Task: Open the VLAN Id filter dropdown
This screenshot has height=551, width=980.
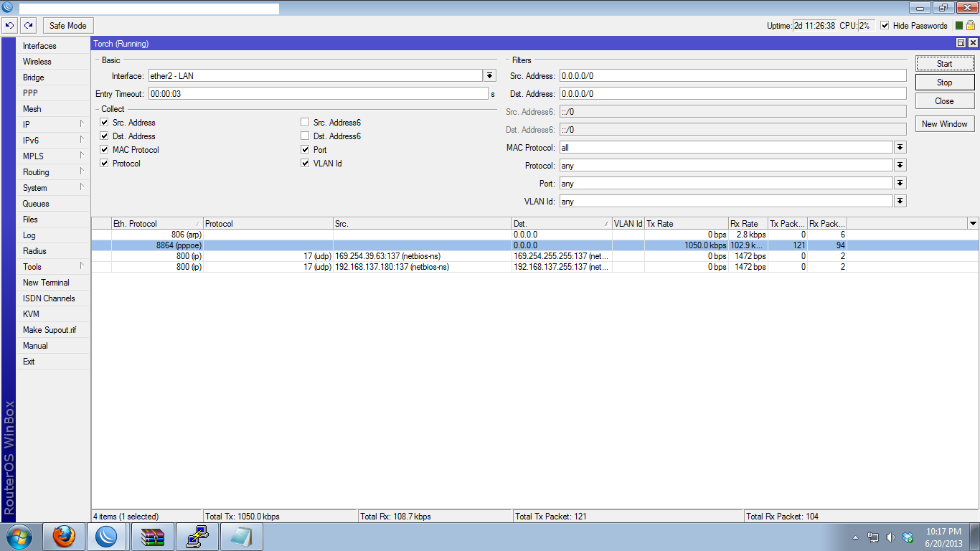Action: [900, 201]
